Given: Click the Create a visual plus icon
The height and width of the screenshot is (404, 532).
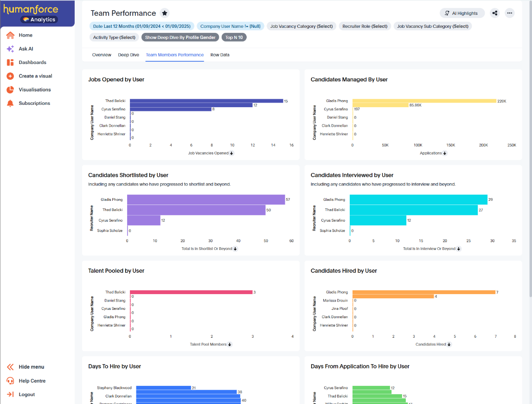Looking at the screenshot, I should tap(10, 76).
